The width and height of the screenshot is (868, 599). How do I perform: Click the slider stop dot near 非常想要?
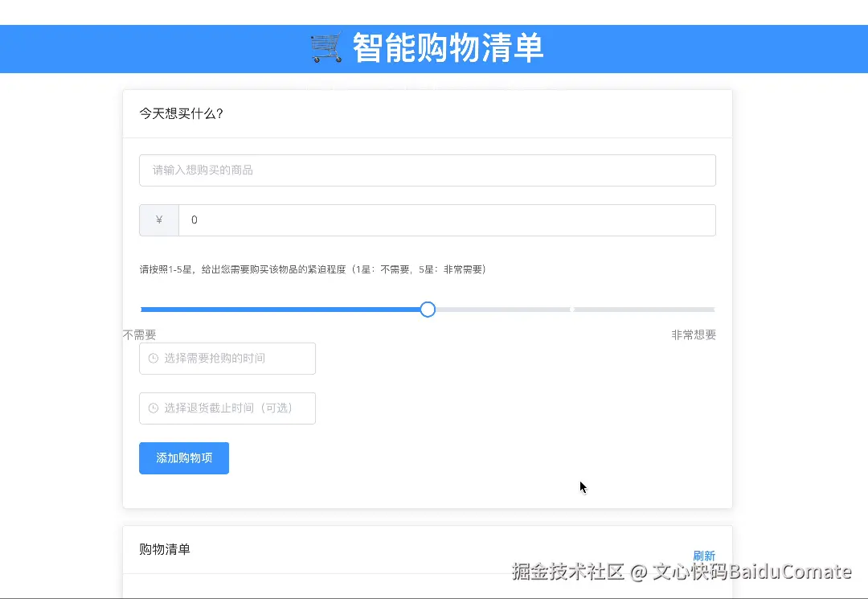point(572,310)
